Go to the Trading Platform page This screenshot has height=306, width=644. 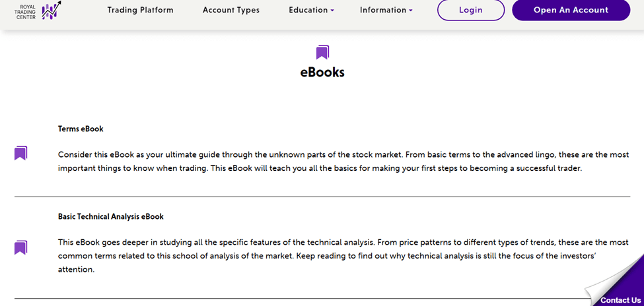(141, 11)
